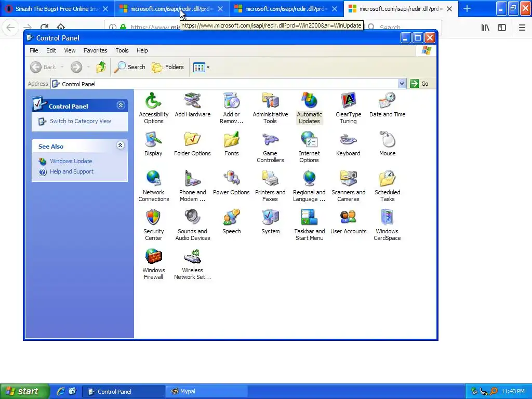Open Phone and Modem Options icon
The width and height of the screenshot is (532, 399).
(192, 186)
